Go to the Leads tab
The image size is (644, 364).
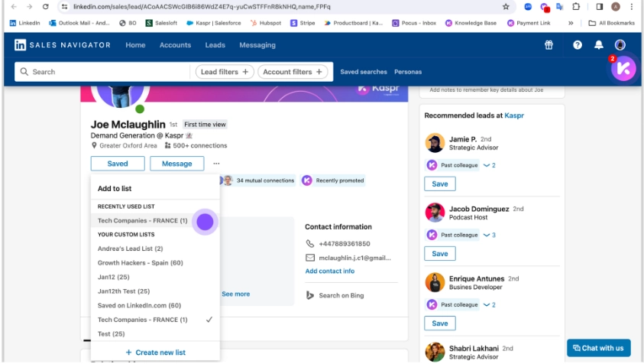tap(215, 45)
